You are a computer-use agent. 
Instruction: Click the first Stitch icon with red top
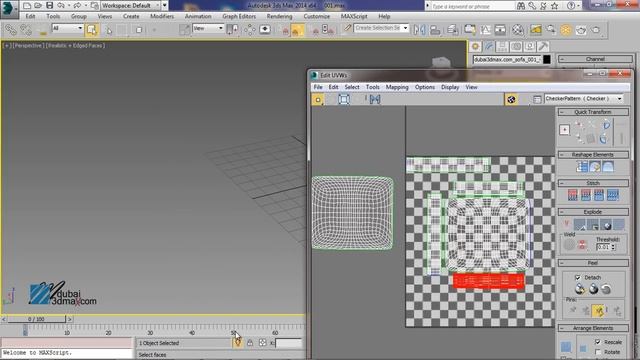[572, 195]
